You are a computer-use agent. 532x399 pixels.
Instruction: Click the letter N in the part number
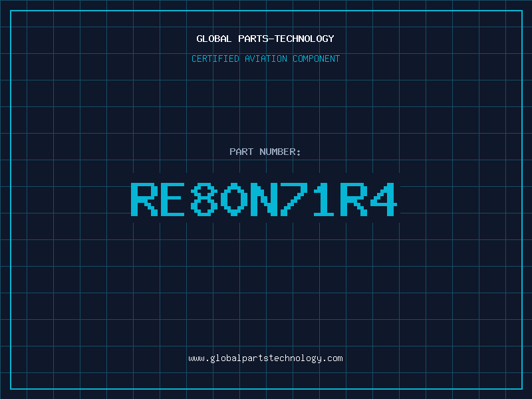tap(265, 199)
